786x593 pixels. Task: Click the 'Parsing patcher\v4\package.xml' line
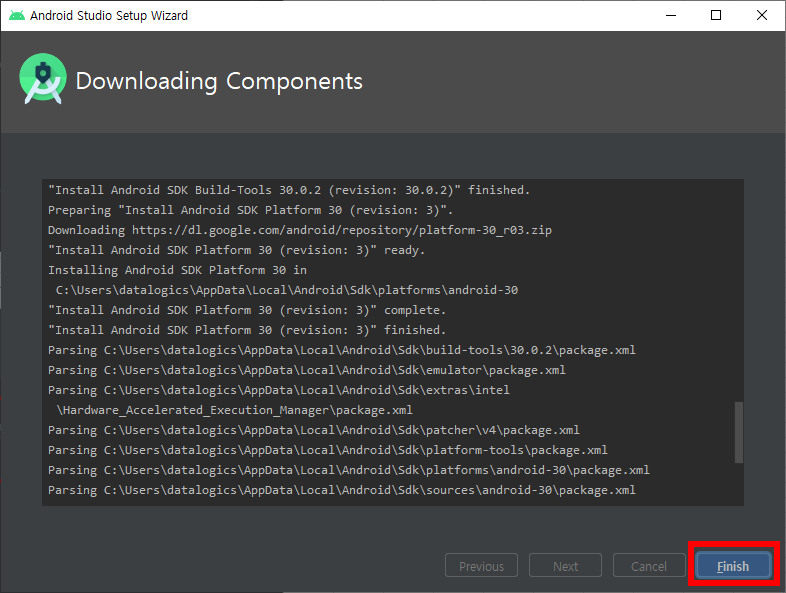314,430
